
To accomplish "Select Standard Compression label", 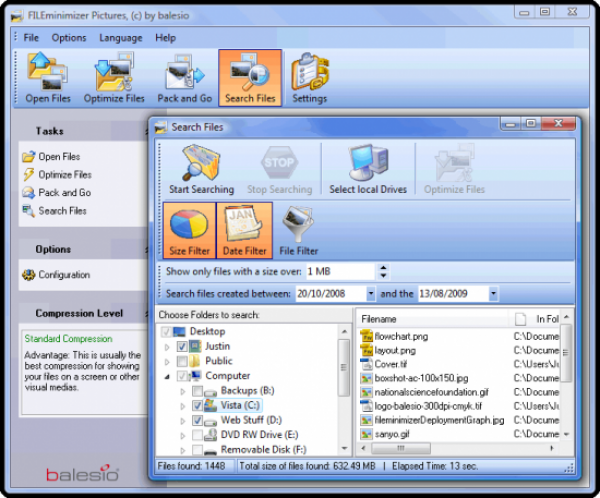I will (68, 339).
